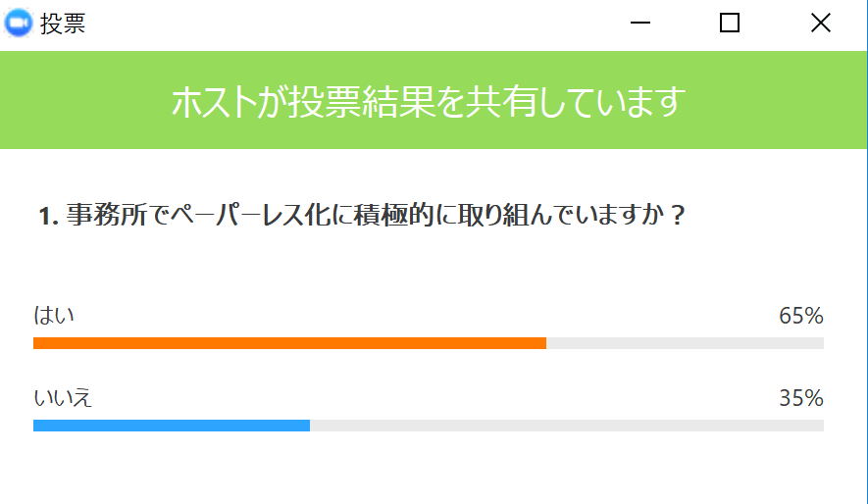The height and width of the screenshot is (504, 868).
Task: Click the 65% result percentage
Action: [801, 316]
